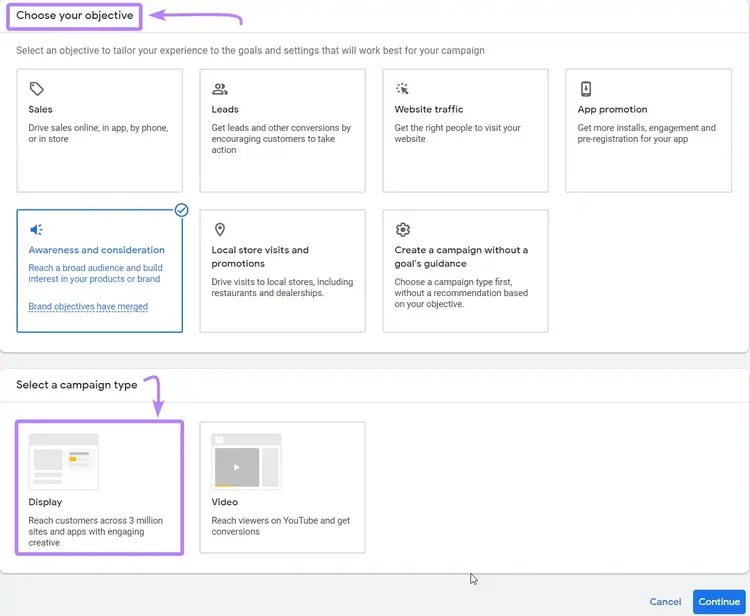
Task: Click the Cancel button
Action: (x=665, y=602)
